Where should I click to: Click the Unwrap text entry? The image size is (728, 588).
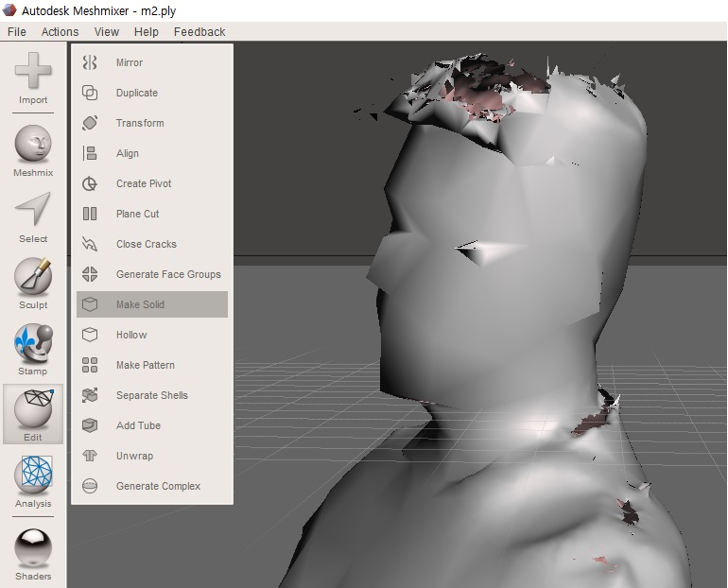134,457
